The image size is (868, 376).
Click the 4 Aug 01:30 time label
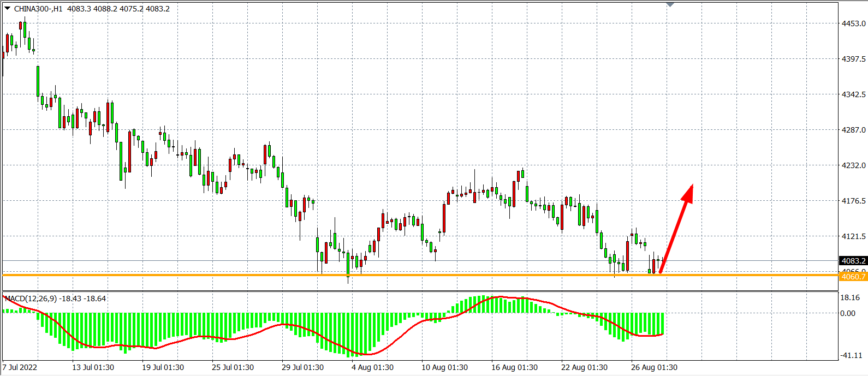372,367
